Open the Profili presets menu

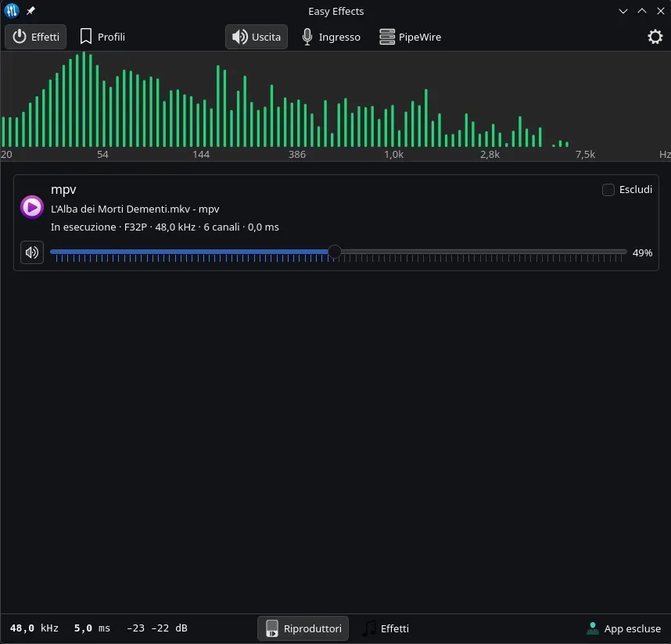tap(102, 37)
